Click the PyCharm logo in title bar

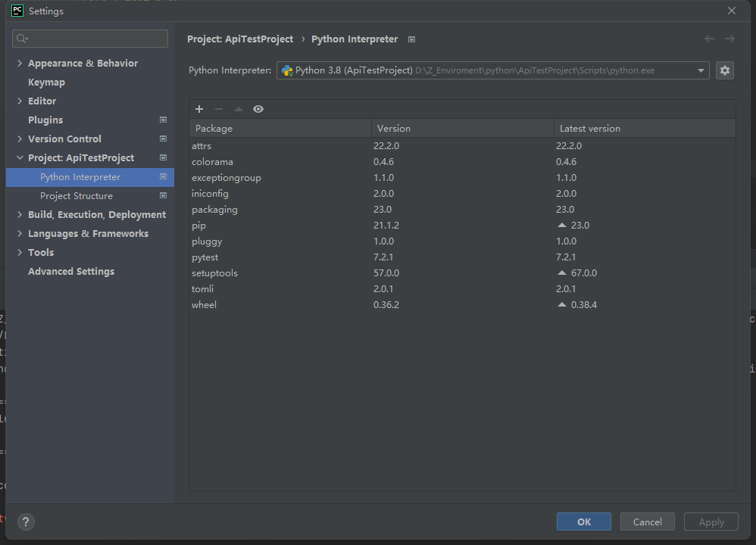[x=17, y=11]
